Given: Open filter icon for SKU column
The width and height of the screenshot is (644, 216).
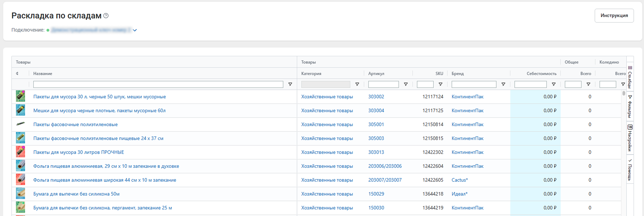Looking at the screenshot, I should (x=440, y=84).
